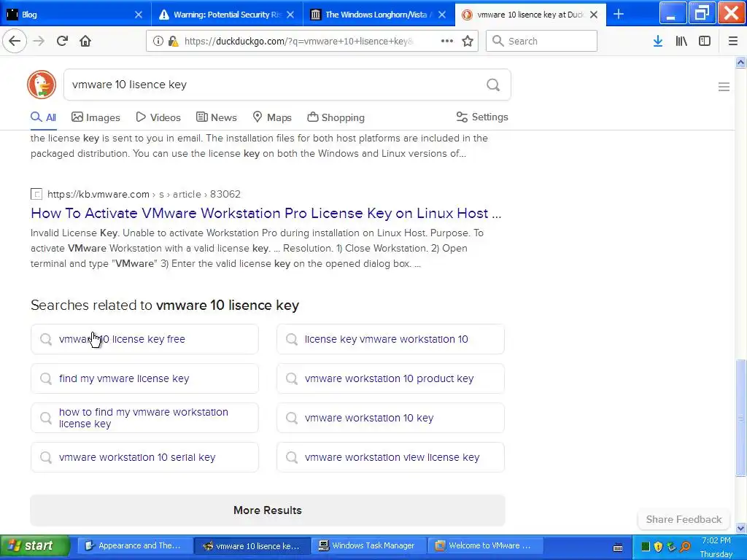Search vmware 10 license key free
Viewport: 747px width, 560px height.
(x=145, y=339)
